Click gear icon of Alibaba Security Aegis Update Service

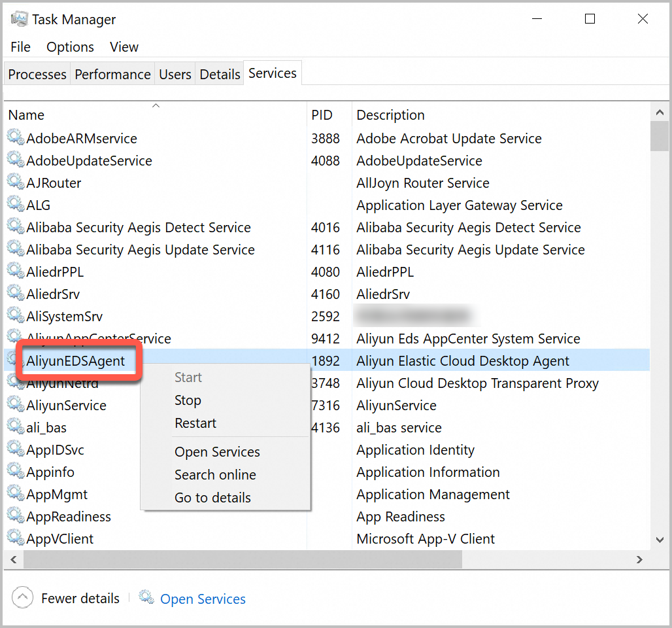click(x=16, y=249)
